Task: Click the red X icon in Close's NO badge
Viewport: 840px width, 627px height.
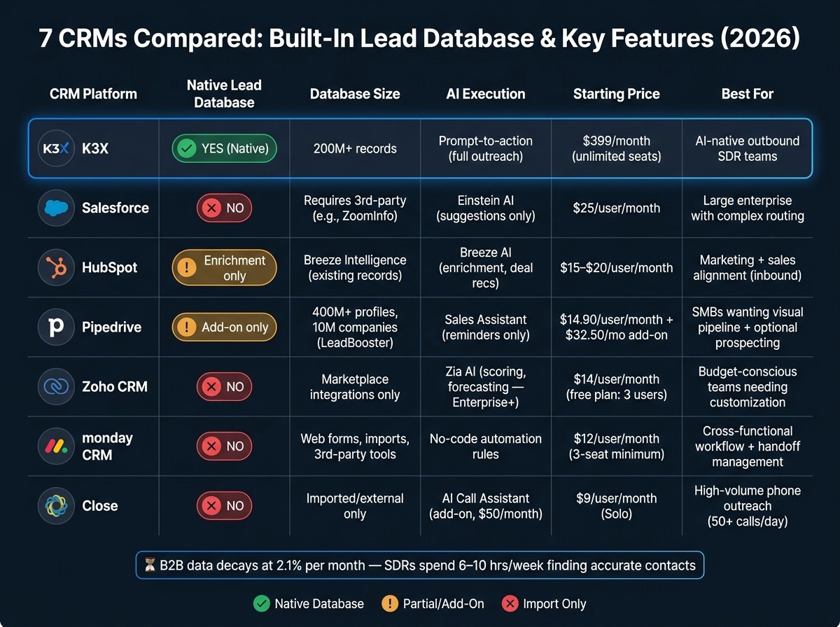Action: click(x=210, y=505)
